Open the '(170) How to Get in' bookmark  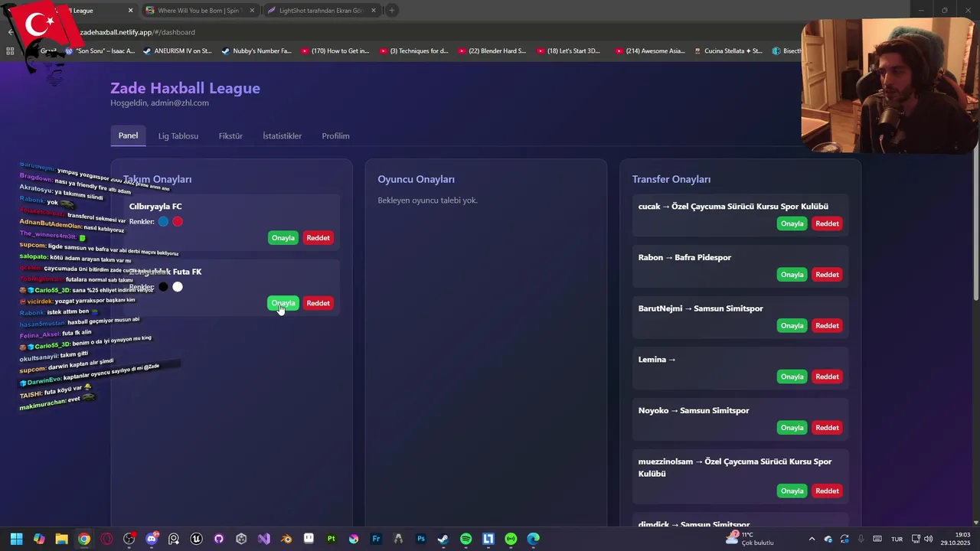point(335,51)
